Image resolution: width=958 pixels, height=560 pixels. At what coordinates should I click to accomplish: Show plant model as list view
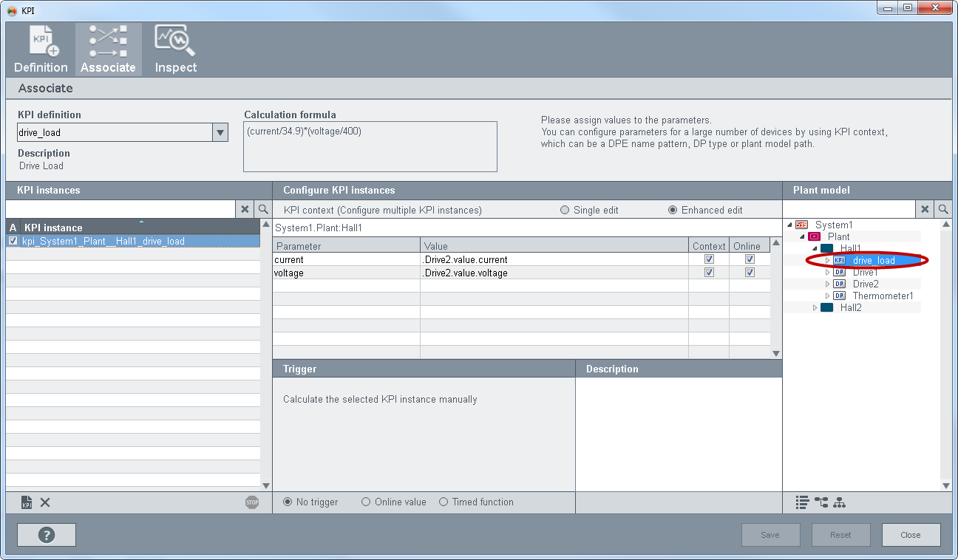pyautogui.click(x=802, y=502)
